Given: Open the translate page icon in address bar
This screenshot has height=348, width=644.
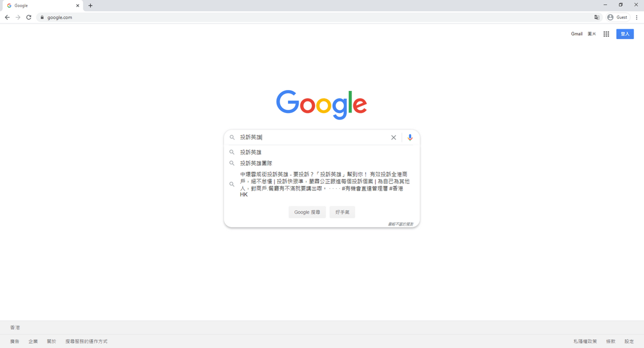Looking at the screenshot, I should coord(597,17).
